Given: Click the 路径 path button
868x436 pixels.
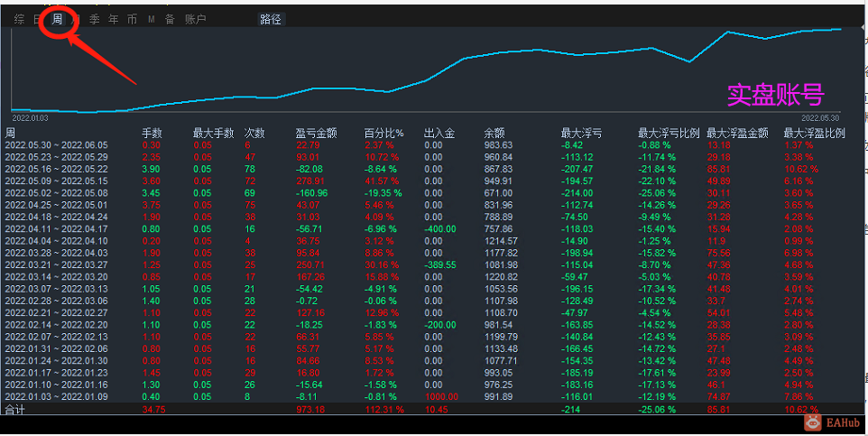Looking at the screenshot, I should coord(271,19).
